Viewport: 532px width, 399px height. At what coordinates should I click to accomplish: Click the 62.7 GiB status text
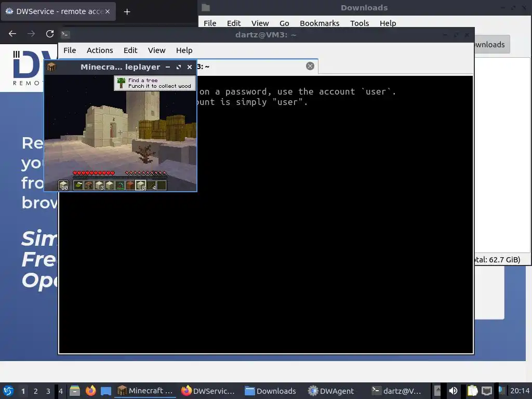pos(497,260)
